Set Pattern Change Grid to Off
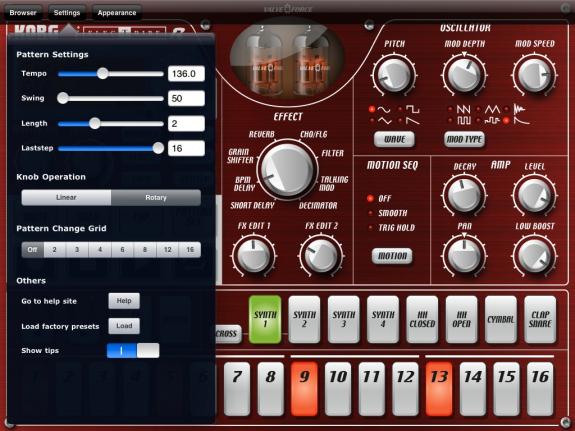 (33, 250)
